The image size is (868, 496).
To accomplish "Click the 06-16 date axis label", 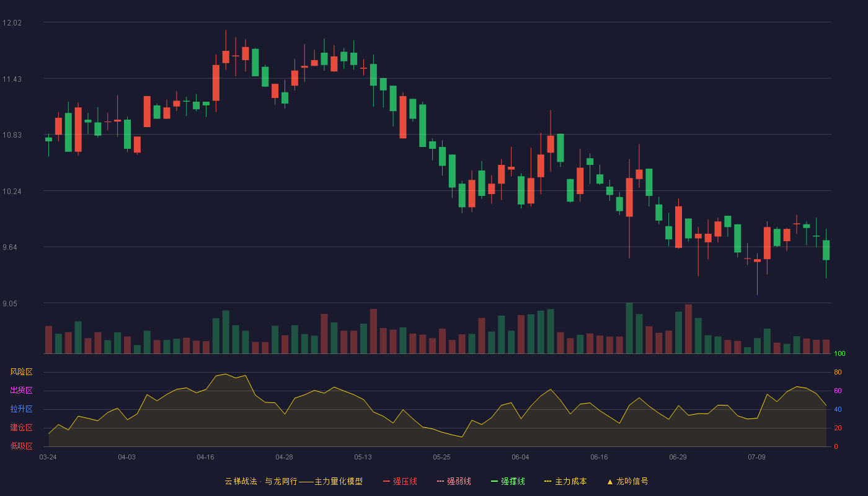I will pos(599,457).
